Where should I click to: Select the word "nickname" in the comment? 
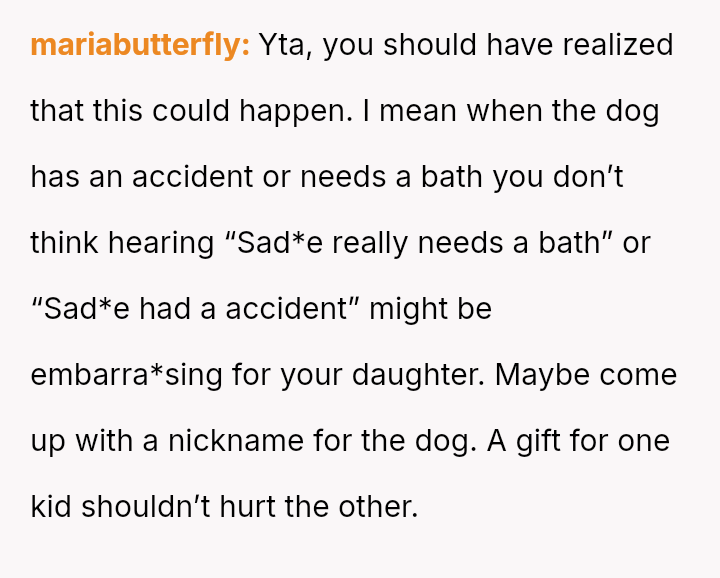(236, 441)
